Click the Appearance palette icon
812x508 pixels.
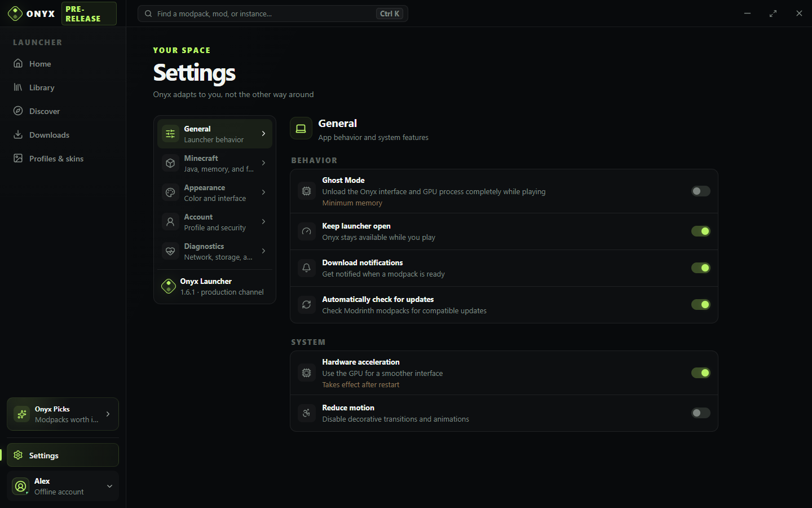coord(170,192)
